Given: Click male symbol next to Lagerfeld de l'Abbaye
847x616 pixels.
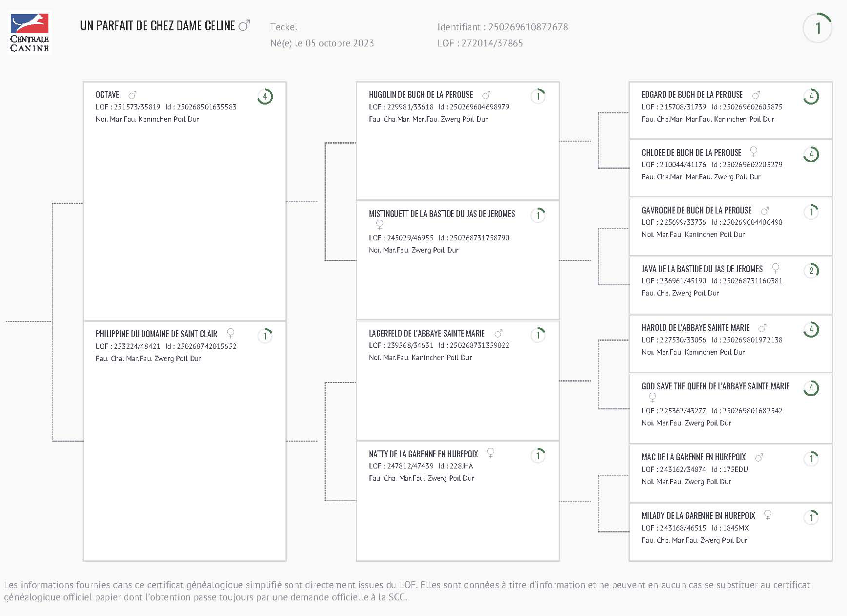Looking at the screenshot, I should click(x=499, y=334).
